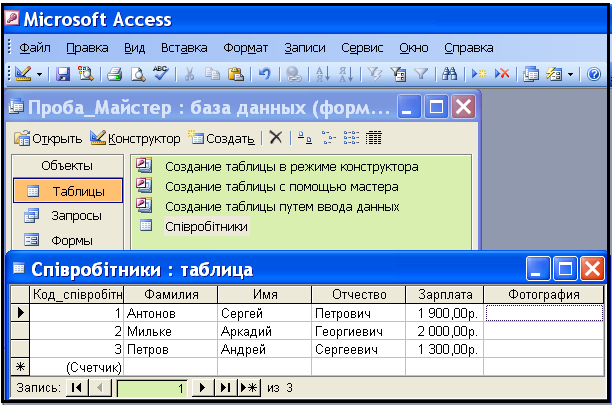Image resolution: width=612 pixels, height=405 pixels.
Task: Print the table via the printer icon
Action: [x=114, y=73]
